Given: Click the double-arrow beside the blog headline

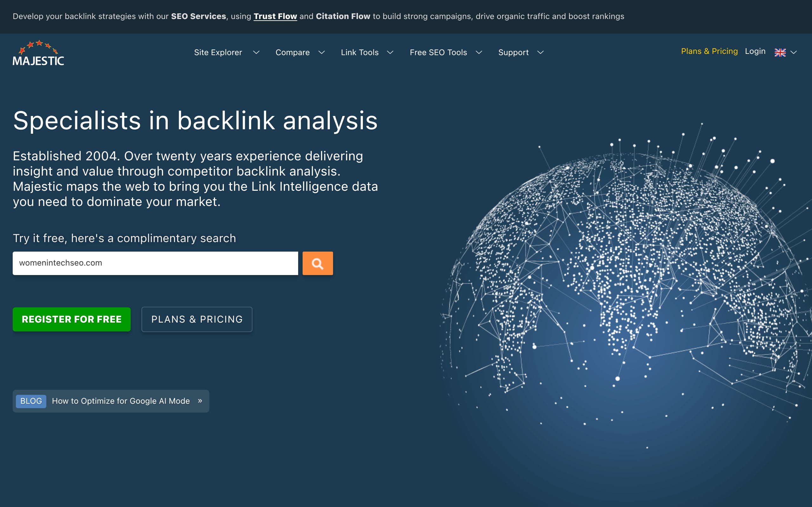Looking at the screenshot, I should 200,401.
